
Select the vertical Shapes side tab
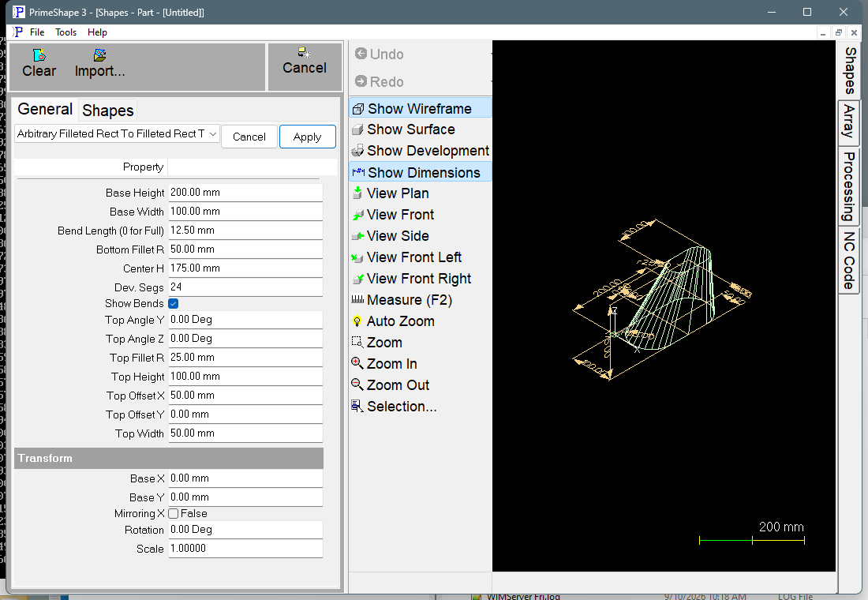(x=848, y=70)
